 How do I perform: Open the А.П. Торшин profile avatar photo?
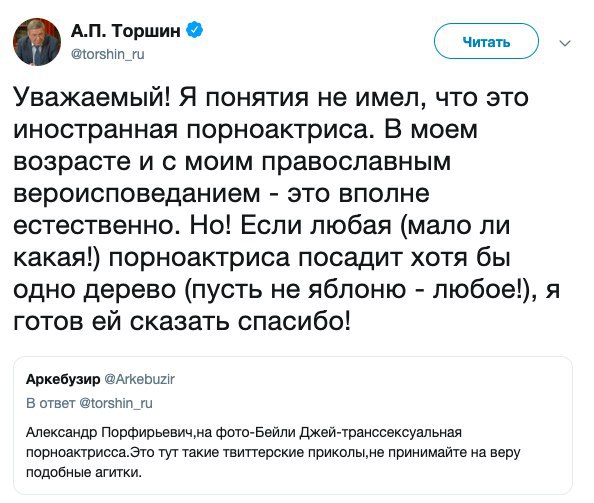[37, 42]
